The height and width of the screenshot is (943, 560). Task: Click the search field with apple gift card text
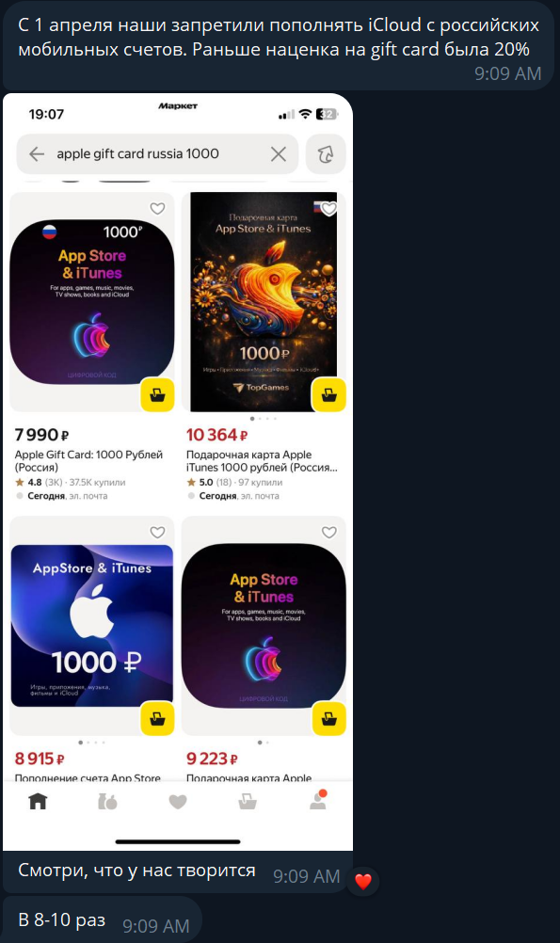click(157, 154)
